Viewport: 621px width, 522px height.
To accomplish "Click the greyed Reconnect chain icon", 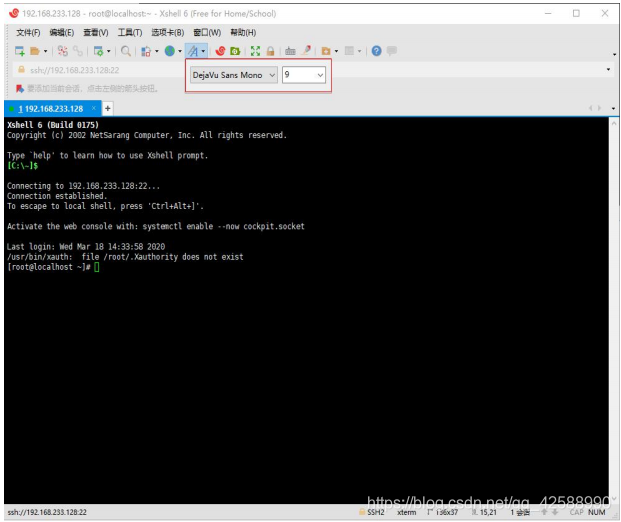I will [78, 51].
